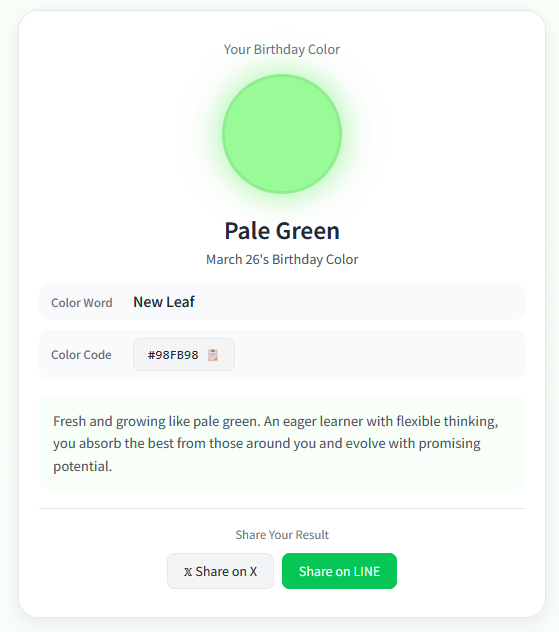Click the X logo icon
The image size is (559, 632).
[188, 572]
